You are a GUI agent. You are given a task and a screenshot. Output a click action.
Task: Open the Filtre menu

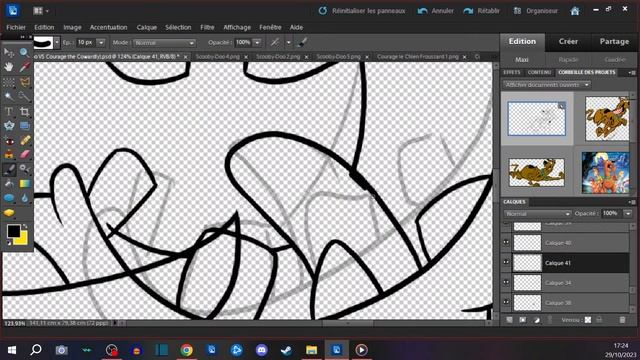tap(207, 27)
